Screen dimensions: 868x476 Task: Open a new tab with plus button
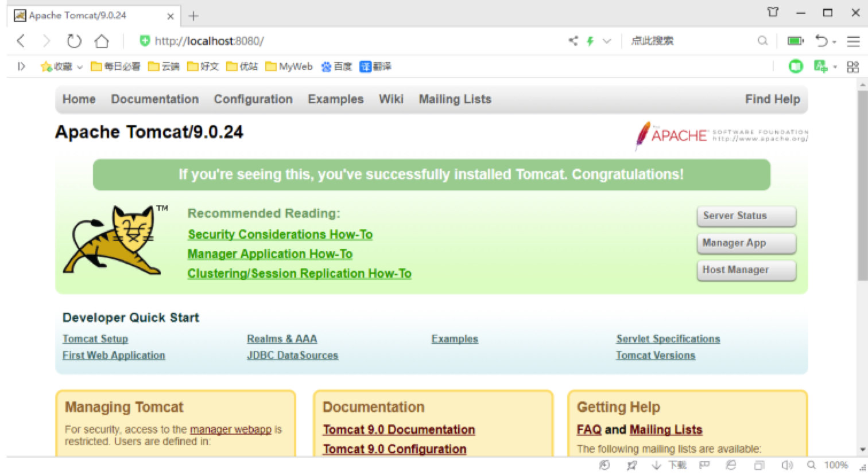click(x=193, y=15)
